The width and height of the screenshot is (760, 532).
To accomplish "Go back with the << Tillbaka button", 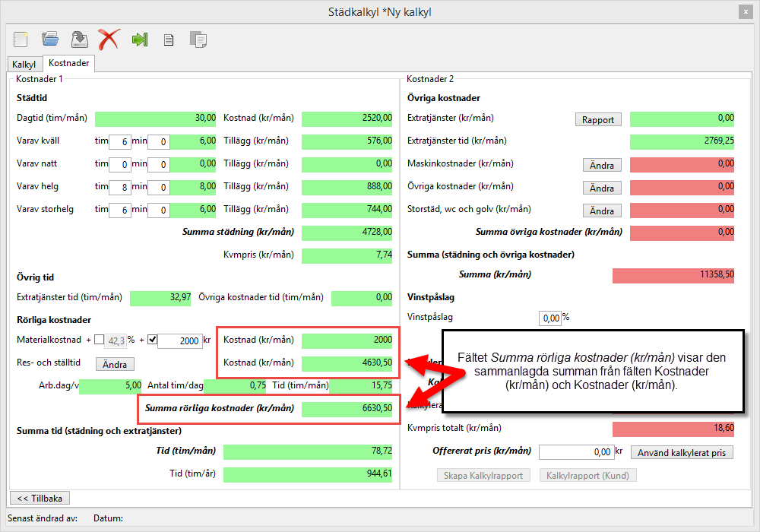I will pos(39,498).
